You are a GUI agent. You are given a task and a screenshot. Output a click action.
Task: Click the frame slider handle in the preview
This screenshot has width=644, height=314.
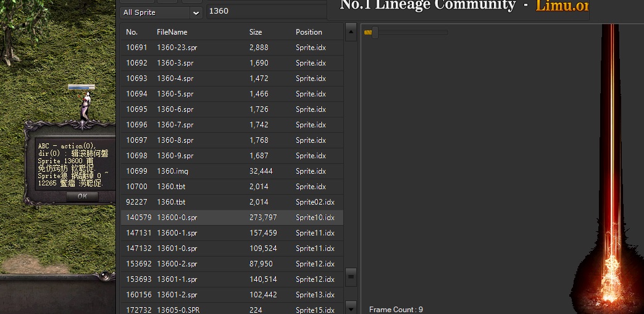point(375,33)
